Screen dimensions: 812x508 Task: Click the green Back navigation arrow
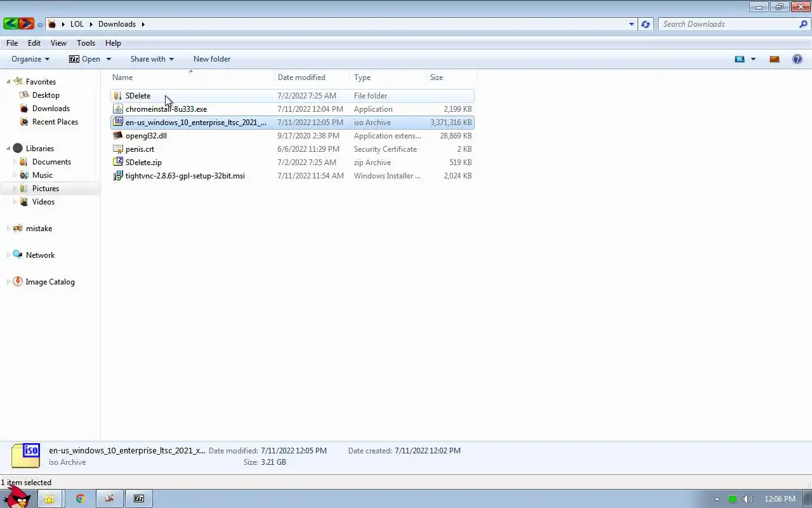coord(10,24)
